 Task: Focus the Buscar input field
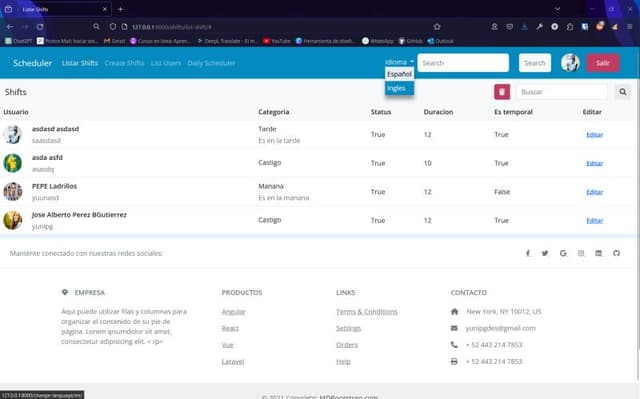[562, 92]
